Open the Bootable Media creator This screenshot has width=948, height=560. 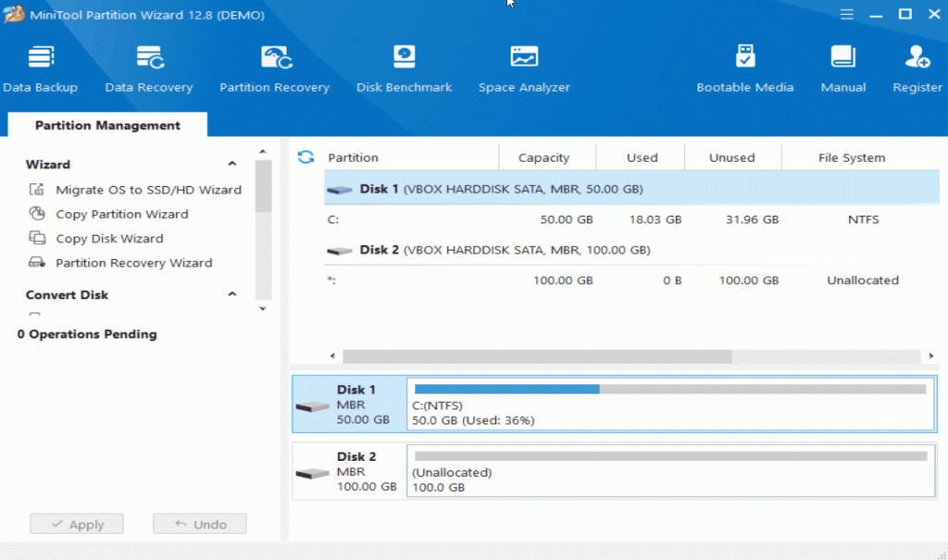coord(745,68)
